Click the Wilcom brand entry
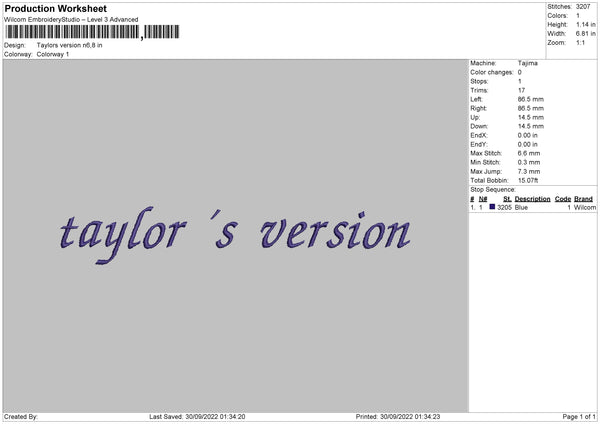Image resolution: width=600 pixels, height=424 pixels. point(585,207)
